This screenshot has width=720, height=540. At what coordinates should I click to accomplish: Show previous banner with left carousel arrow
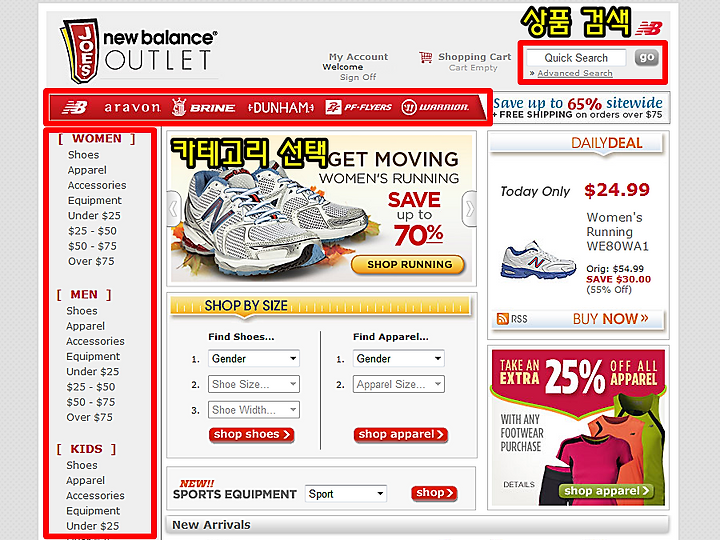point(174,209)
